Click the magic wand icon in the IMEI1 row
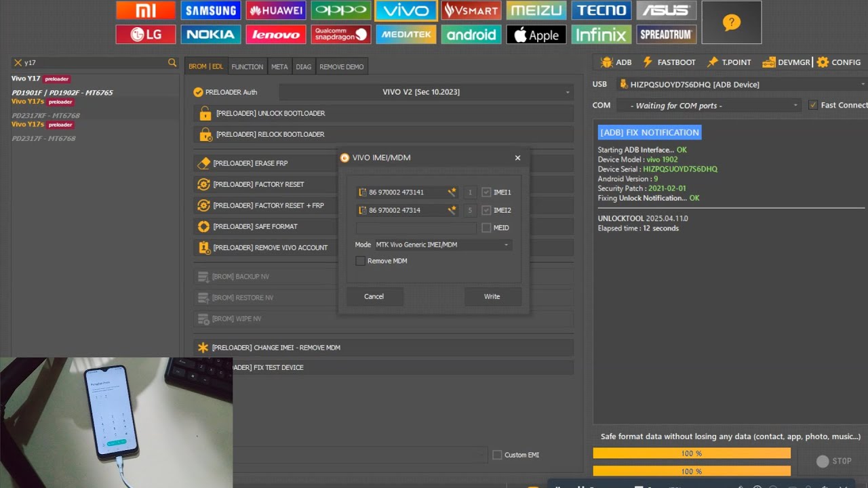 point(452,192)
